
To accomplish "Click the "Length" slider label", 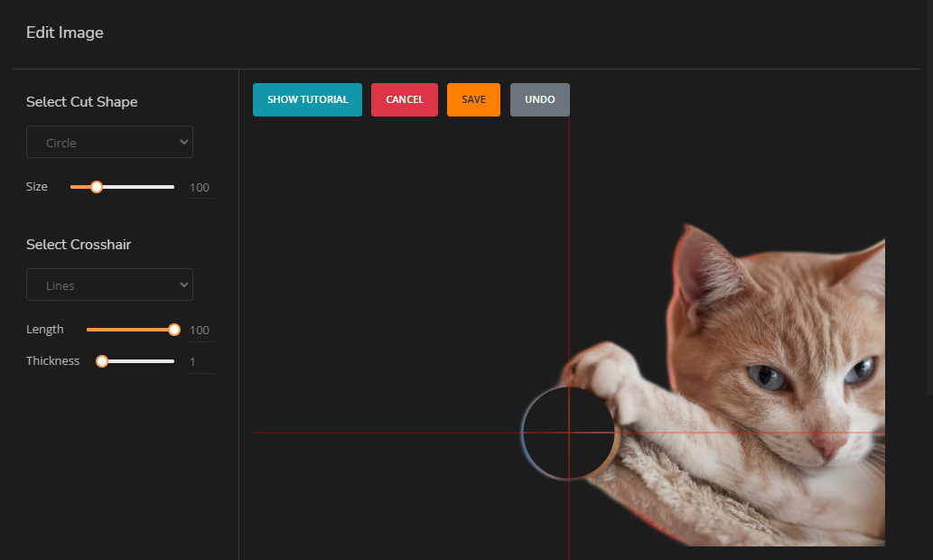I will 44,329.
